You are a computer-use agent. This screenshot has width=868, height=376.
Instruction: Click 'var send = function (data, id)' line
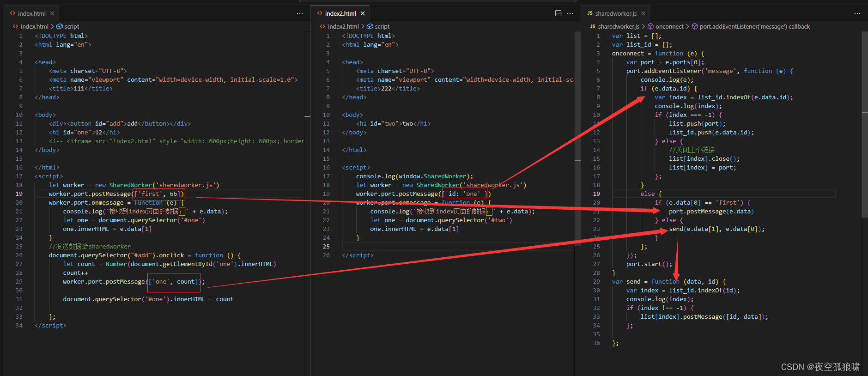tap(669, 281)
